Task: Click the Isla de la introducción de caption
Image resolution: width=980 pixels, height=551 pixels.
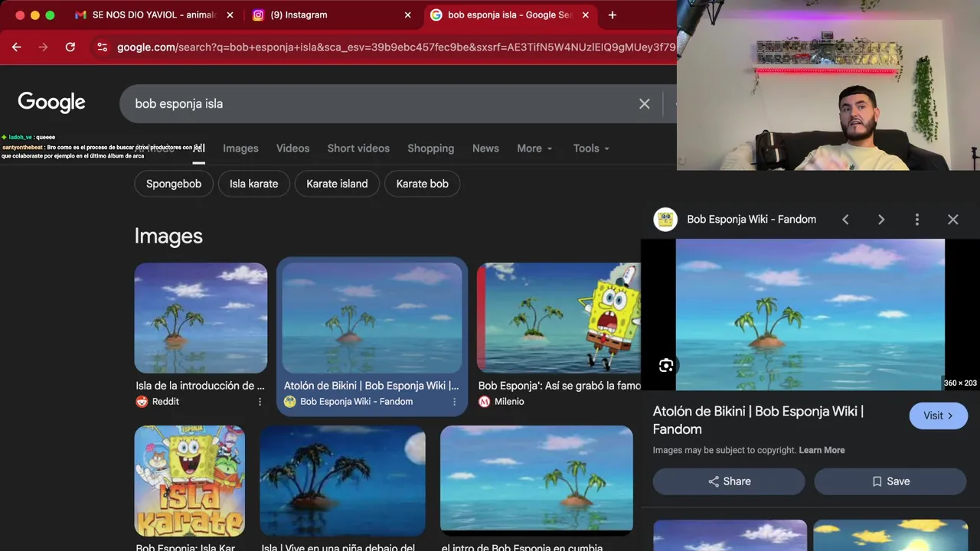Action: [x=200, y=386]
